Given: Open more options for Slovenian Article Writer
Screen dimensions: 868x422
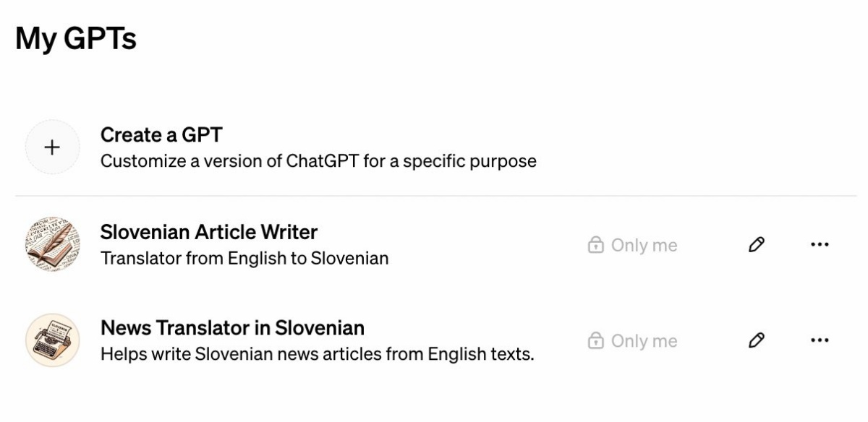Looking at the screenshot, I should click(820, 245).
